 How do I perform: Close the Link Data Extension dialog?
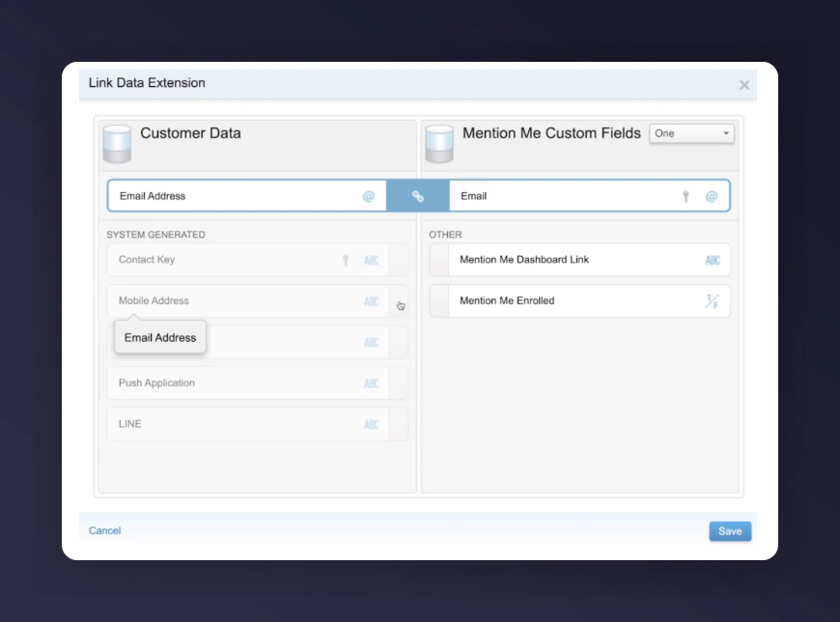click(744, 85)
